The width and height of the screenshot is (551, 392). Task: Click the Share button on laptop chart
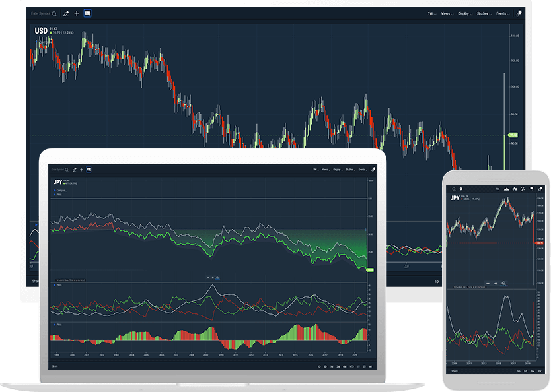tap(55, 366)
